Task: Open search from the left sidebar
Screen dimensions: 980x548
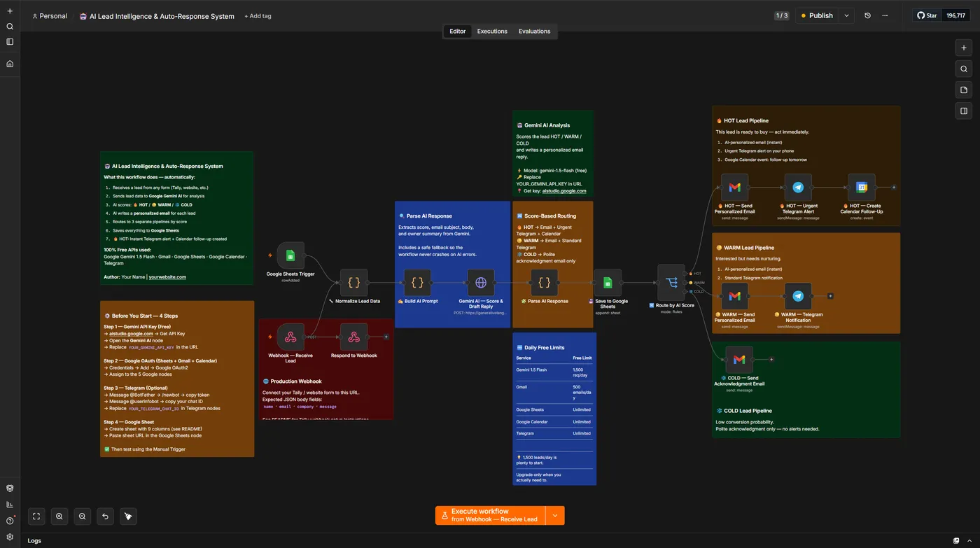Action: coord(10,26)
